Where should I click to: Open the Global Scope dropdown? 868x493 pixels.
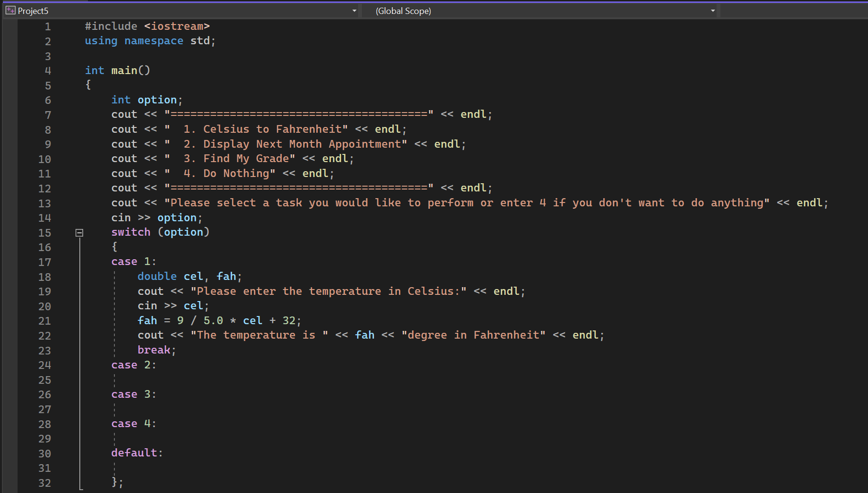540,11
